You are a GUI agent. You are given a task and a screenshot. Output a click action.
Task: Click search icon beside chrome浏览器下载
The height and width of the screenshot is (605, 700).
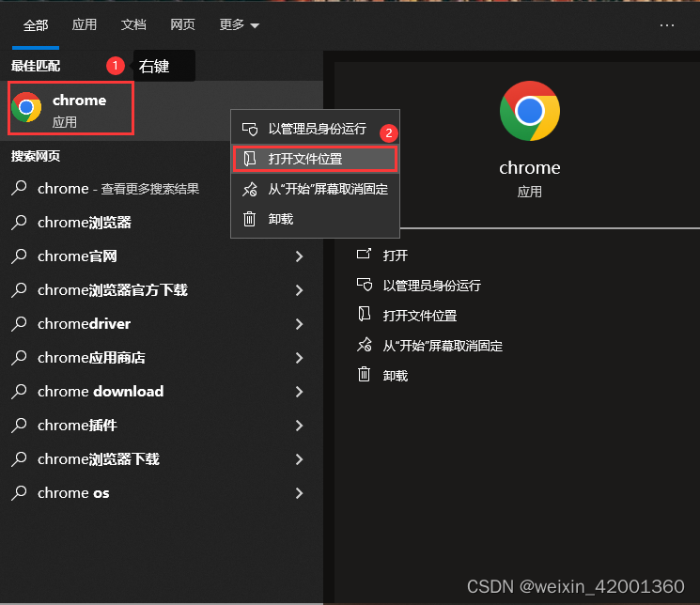click(19, 459)
